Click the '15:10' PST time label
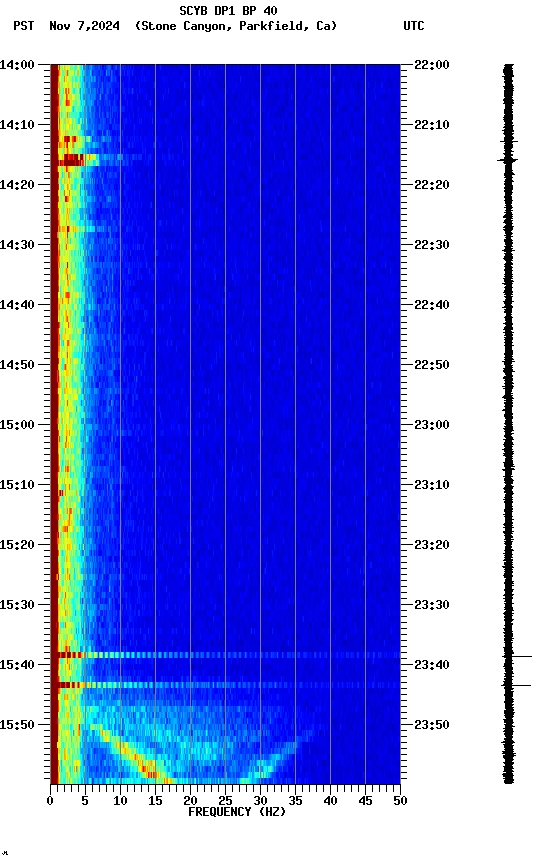 (x=17, y=485)
